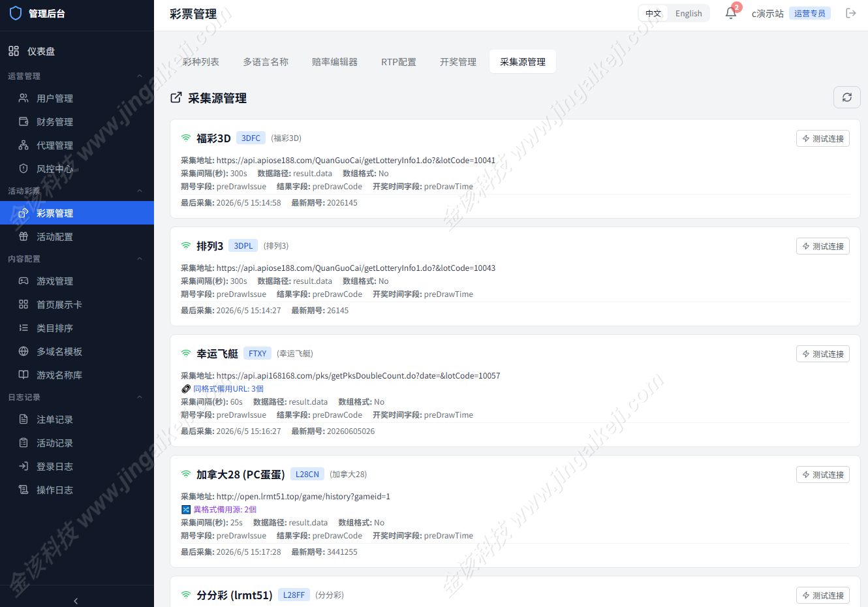Collapse the 日志记录 sidebar section
This screenshot has width=868, height=607.
140,397
